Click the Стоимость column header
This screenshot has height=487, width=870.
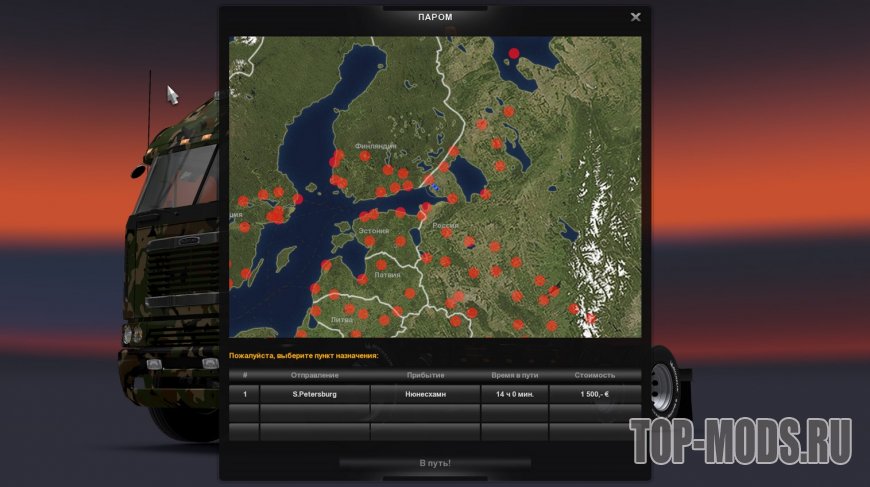595,376
